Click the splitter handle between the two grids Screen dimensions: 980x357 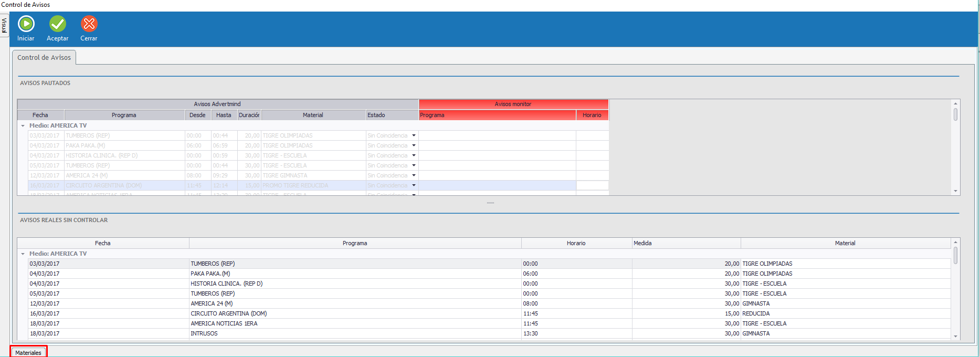point(490,203)
